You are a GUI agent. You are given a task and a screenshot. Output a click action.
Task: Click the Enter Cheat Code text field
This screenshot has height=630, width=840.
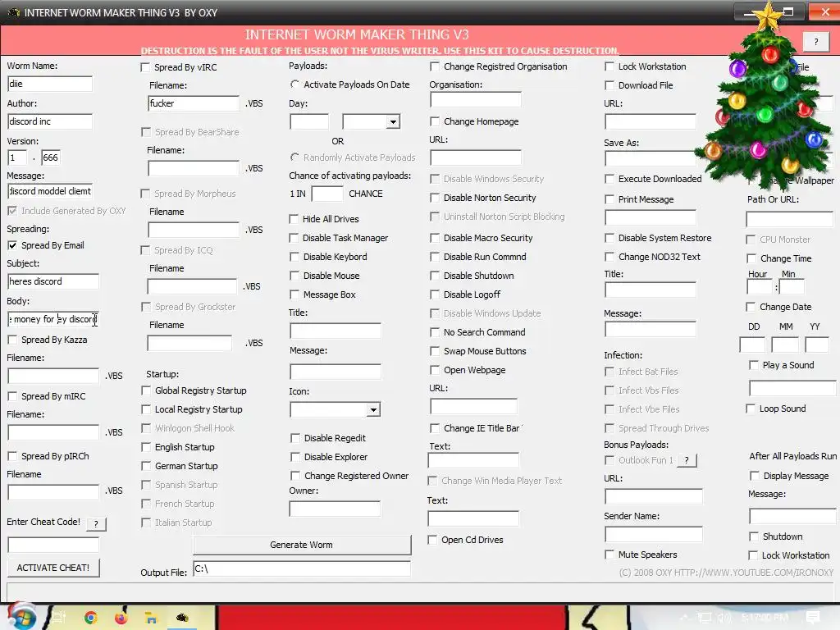53,545
